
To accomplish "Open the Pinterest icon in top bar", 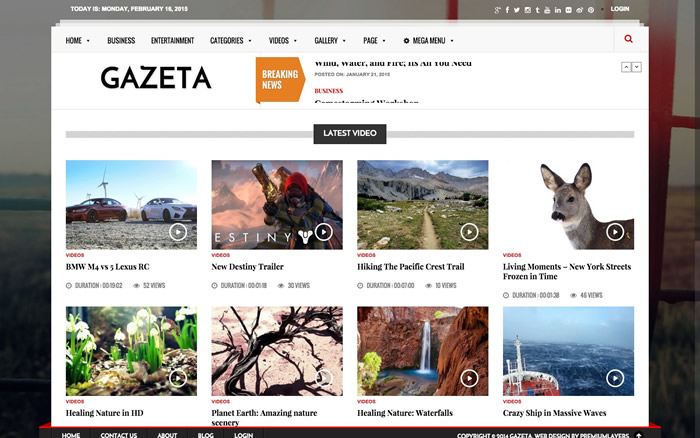I will [x=591, y=10].
